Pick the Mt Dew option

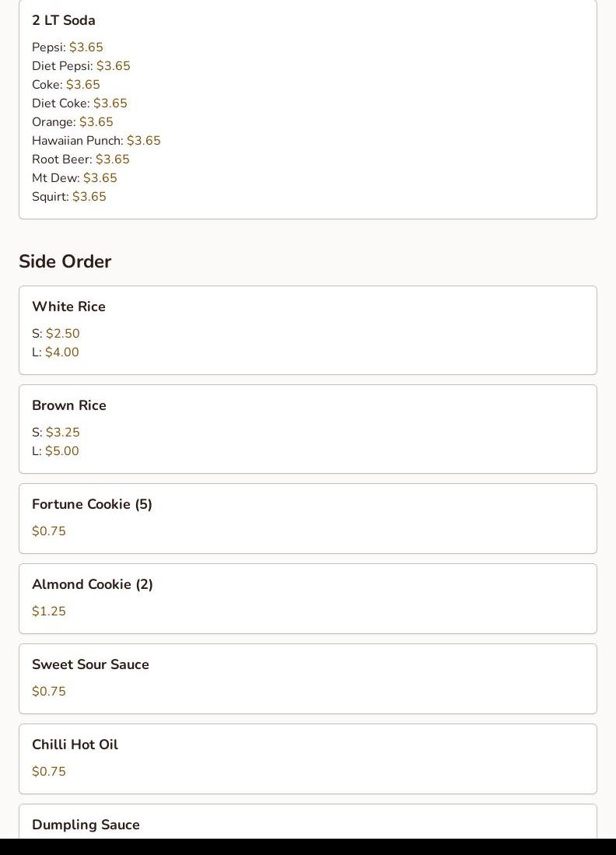click(x=74, y=178)
